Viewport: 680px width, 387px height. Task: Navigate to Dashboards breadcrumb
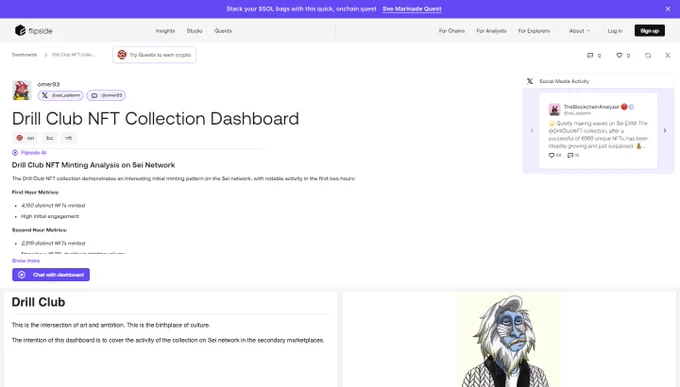24,55
